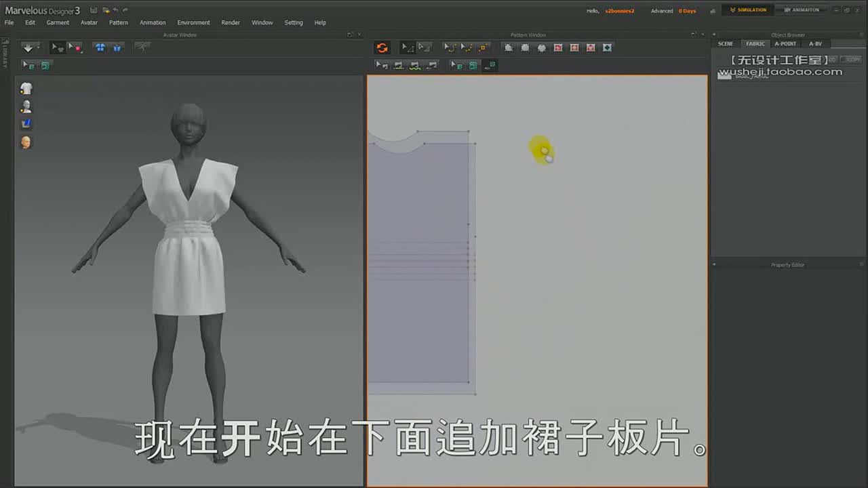The image size is (868, 488).
Task: Open the Animation menu
Action: (x=153, y=22)
